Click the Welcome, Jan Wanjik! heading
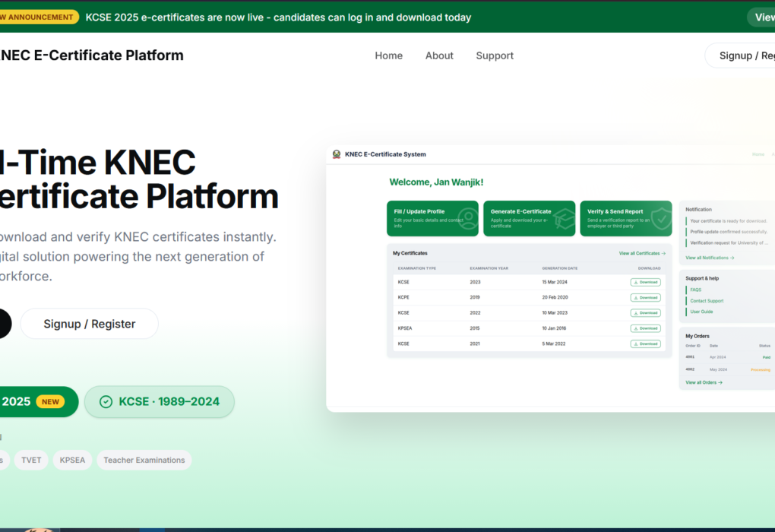This screenshot has width=775, height=532. (436, 182)
